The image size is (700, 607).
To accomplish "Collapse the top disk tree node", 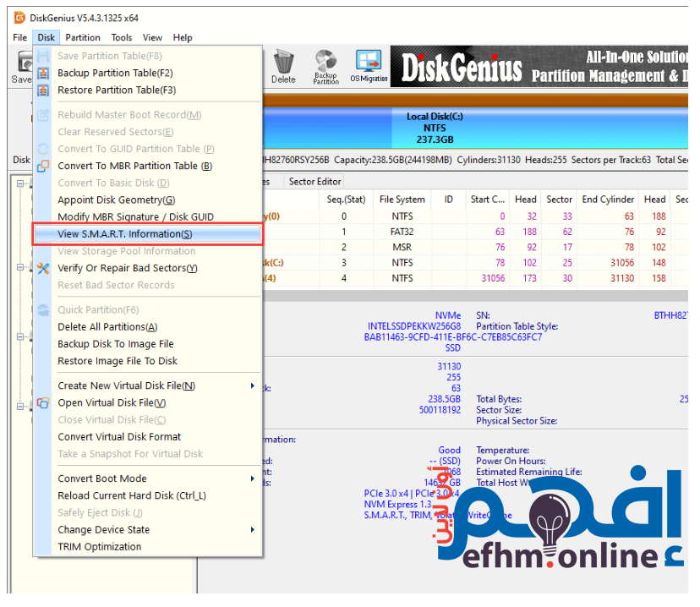I will [x=20, y=183].
